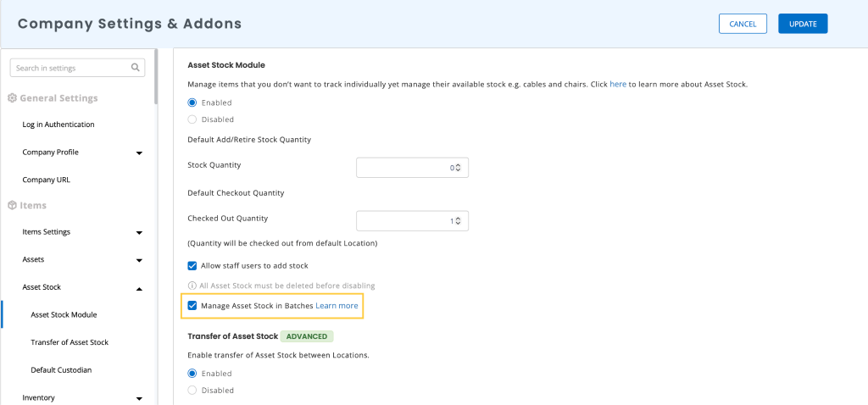Click the UPDATE button

[x=803, y=24]
